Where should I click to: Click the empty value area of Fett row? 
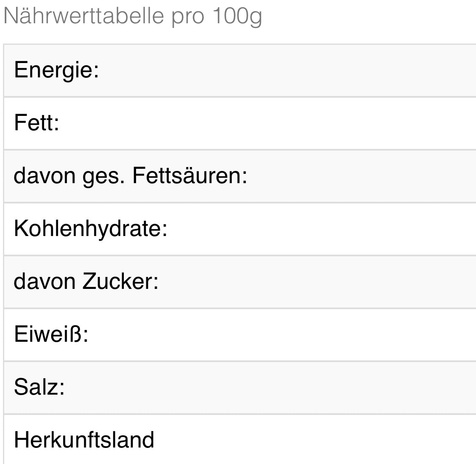pyautogui.click(x=338, y=123)
